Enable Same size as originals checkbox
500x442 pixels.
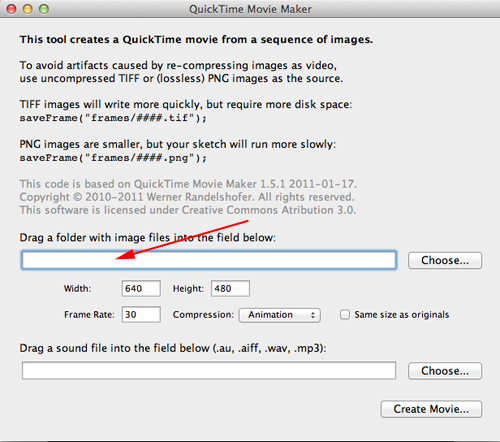point(345,314)
